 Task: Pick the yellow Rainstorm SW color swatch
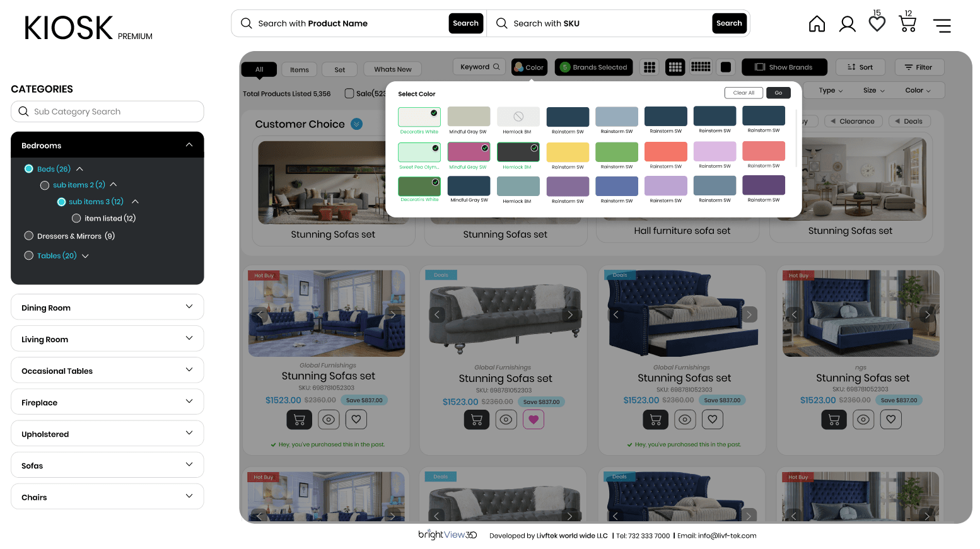coord(568,152)
